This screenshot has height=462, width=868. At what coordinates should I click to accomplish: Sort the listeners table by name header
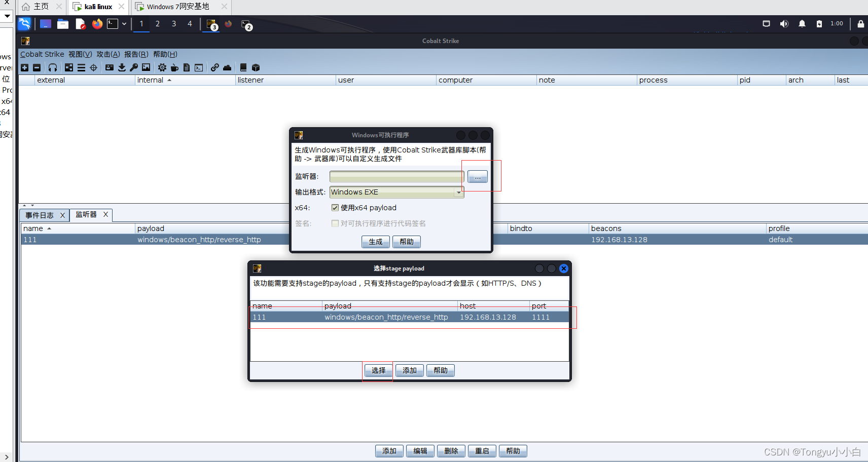78,228
